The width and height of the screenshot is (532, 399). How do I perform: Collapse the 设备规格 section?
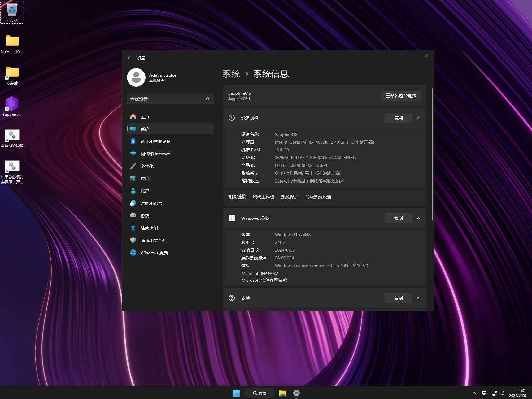click(419, 118)
